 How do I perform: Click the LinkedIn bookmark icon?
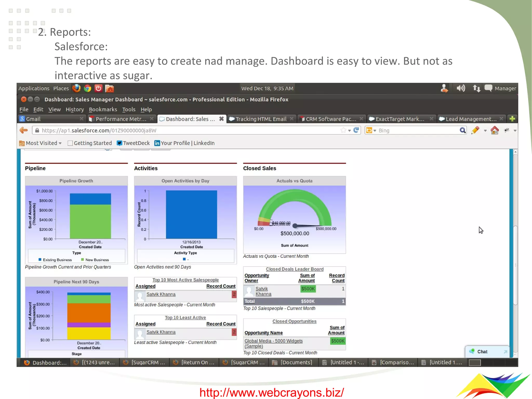click(157, 143)
